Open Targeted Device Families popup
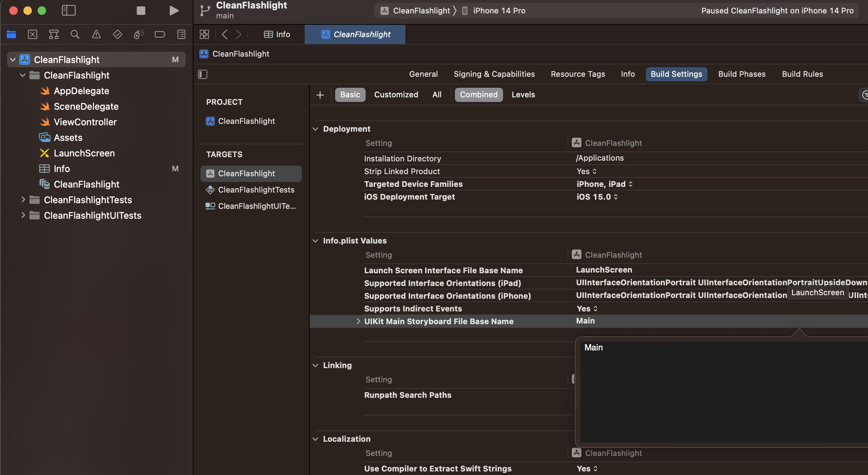This screenshot has height=475, width=868. (x=604, y=184)
